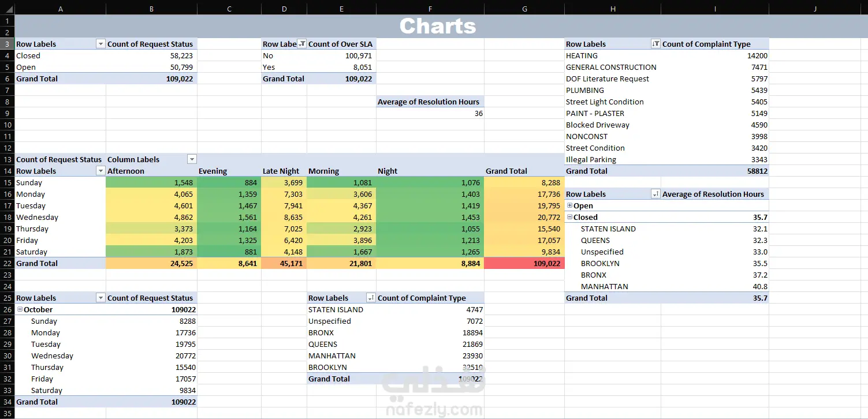Click the orange Late Night total 45,171 cell
Screen dimensions: 868x419
(x=284, y=263)
